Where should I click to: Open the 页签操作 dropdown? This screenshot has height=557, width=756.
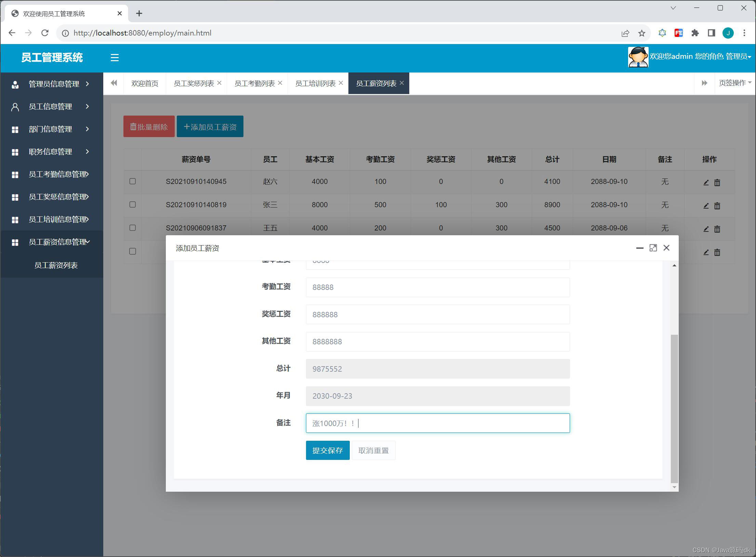[x=735, y=83]
